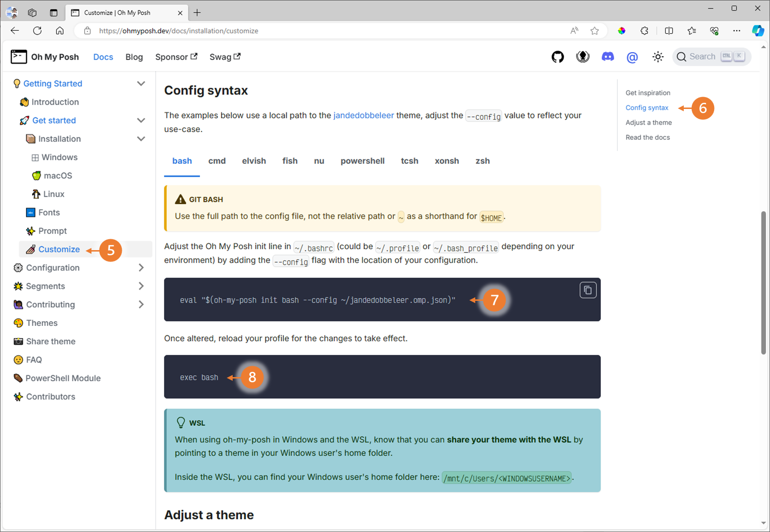Switch to the bash tab

pos(182,161)
